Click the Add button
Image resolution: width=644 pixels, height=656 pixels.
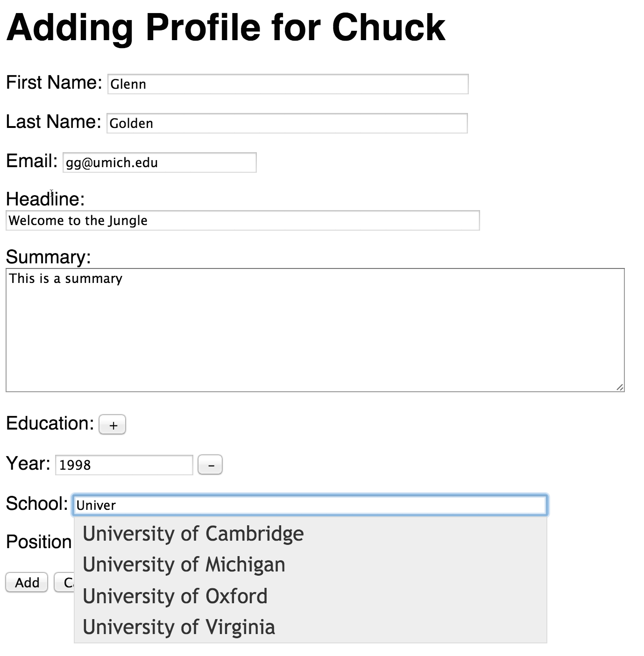pyautogui.click(x=27, y=583)
